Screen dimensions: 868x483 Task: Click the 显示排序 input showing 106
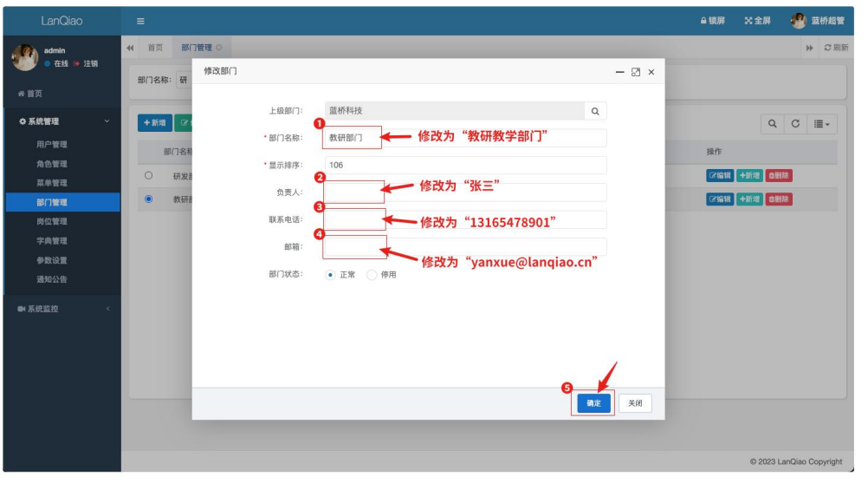pos(465,165)
